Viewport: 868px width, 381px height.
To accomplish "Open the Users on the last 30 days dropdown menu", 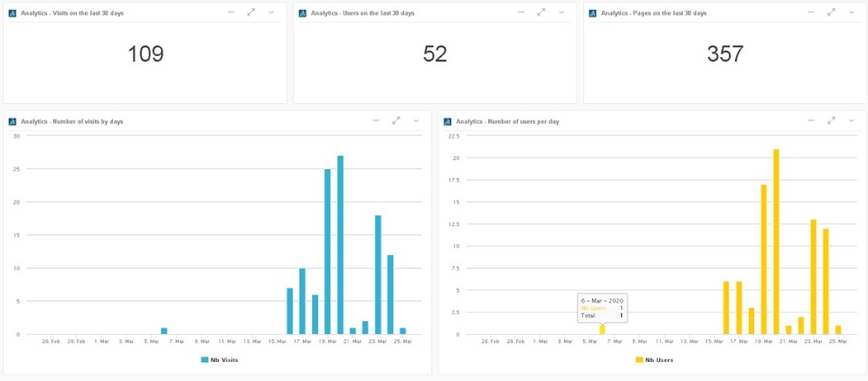I will (x=561, y=13).
